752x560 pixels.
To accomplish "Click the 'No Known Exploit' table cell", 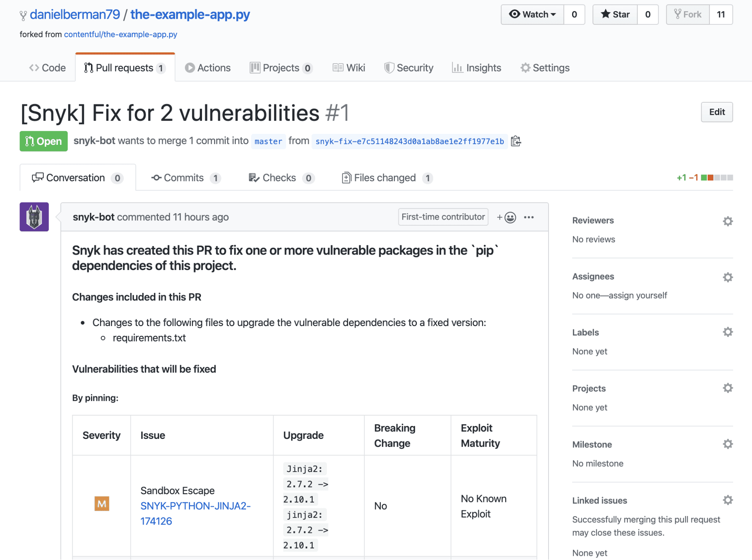I will pos(494,506).
